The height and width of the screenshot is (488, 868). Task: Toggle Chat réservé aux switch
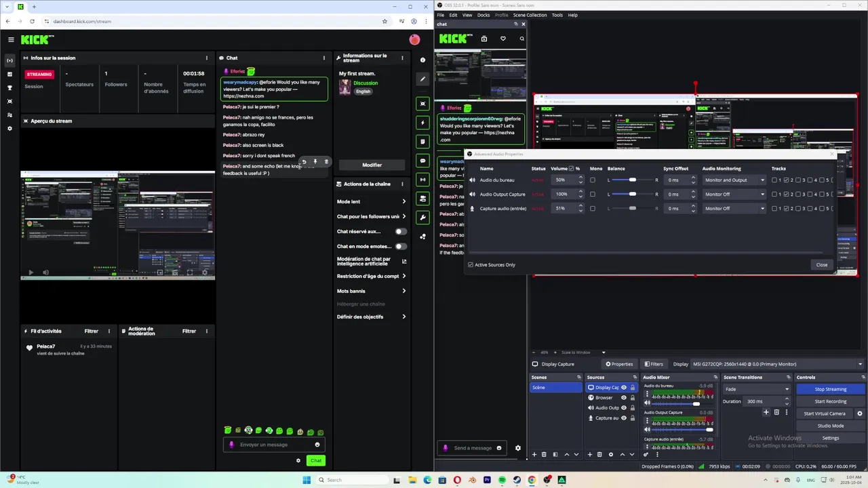click(x=401, y=232)
